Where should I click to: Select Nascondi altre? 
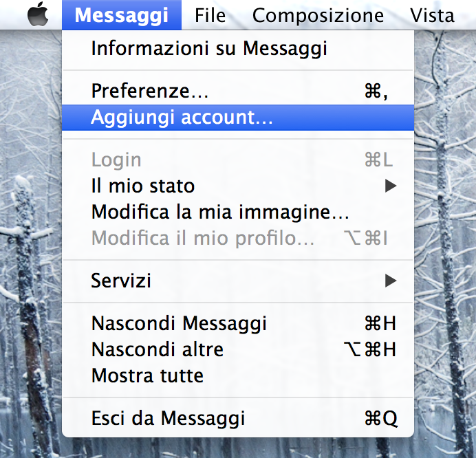(x=238, y=349)
